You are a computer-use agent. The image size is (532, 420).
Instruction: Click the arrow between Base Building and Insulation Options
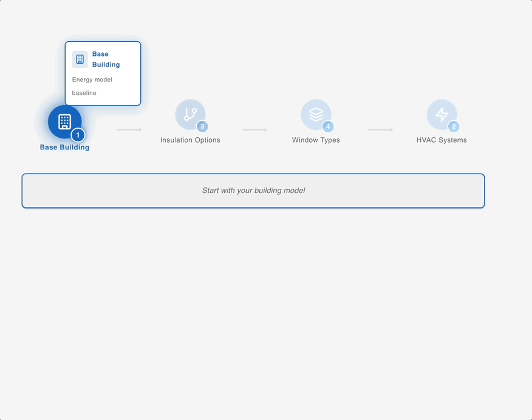tap(129, 130)
